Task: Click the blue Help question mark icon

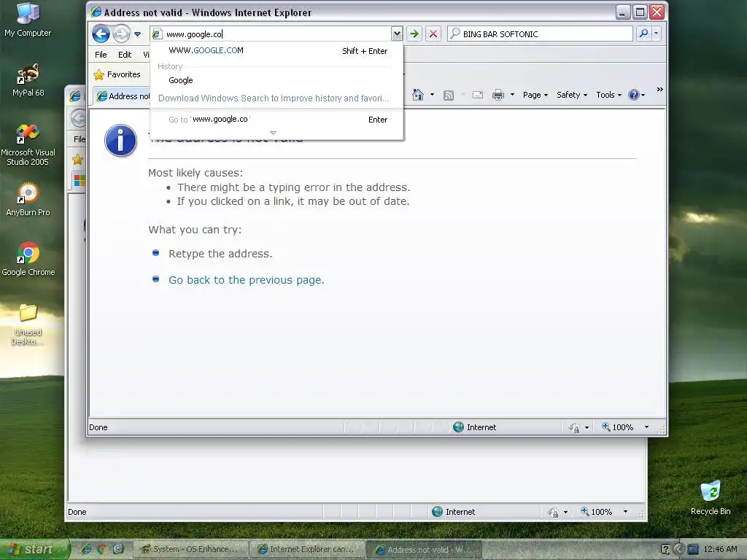Action: (x=633, y=95)
